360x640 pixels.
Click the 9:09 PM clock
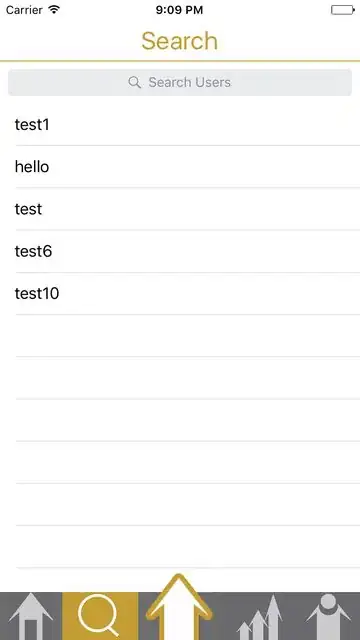(x=179, y=10)
